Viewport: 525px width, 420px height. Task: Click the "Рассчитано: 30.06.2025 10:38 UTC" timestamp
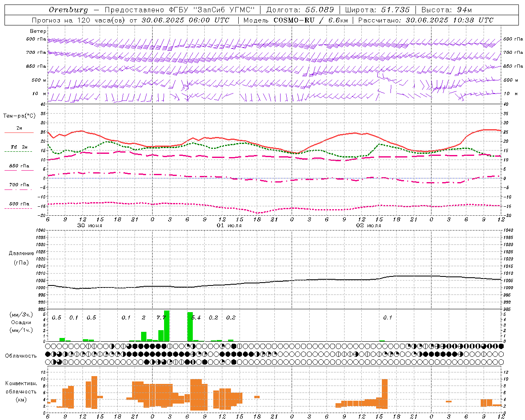[426, 20]
